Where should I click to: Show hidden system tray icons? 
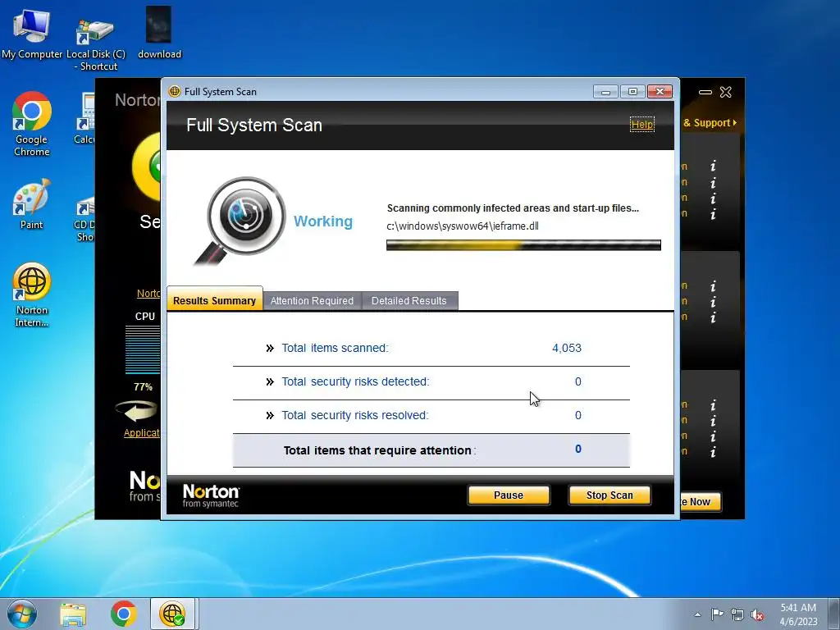(697, 614)
